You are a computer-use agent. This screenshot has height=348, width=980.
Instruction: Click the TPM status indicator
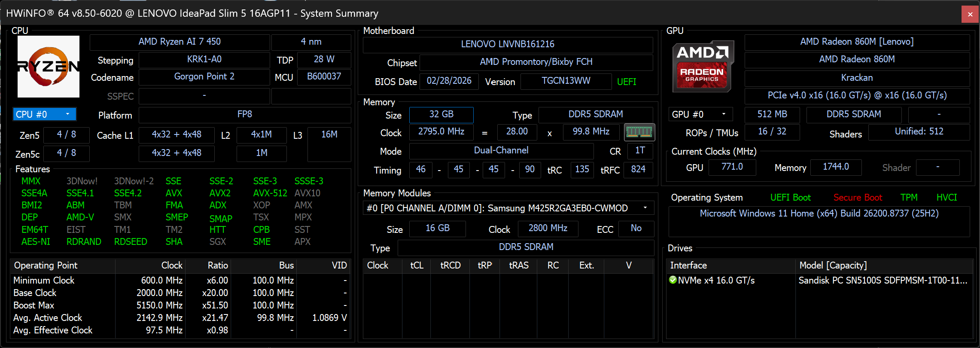[x=909, y=198]
